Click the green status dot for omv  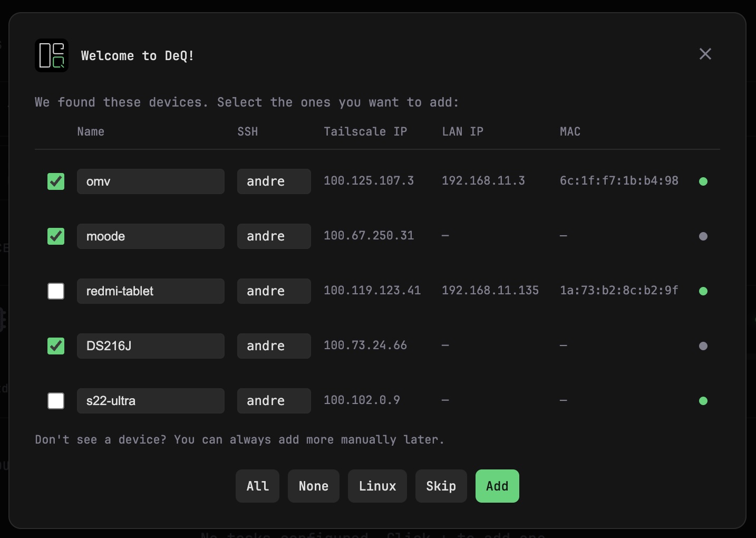click(703, 181)
